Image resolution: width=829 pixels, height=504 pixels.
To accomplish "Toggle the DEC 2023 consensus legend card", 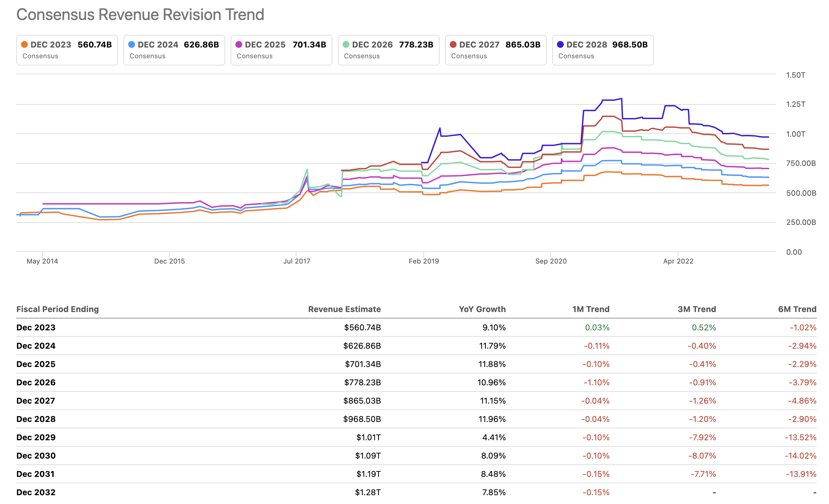I will (67, 50).
